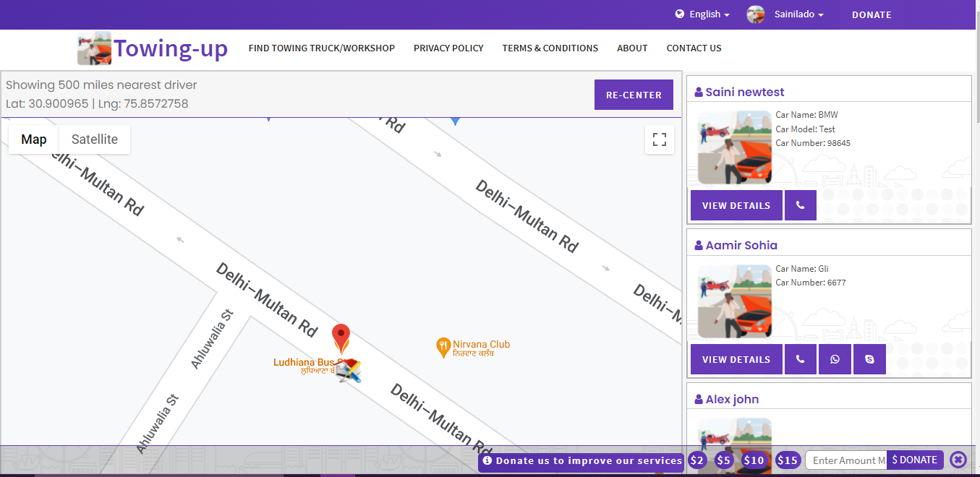Toggle fullscreen view on the map

pyautogui.click(x=659, y=139)
